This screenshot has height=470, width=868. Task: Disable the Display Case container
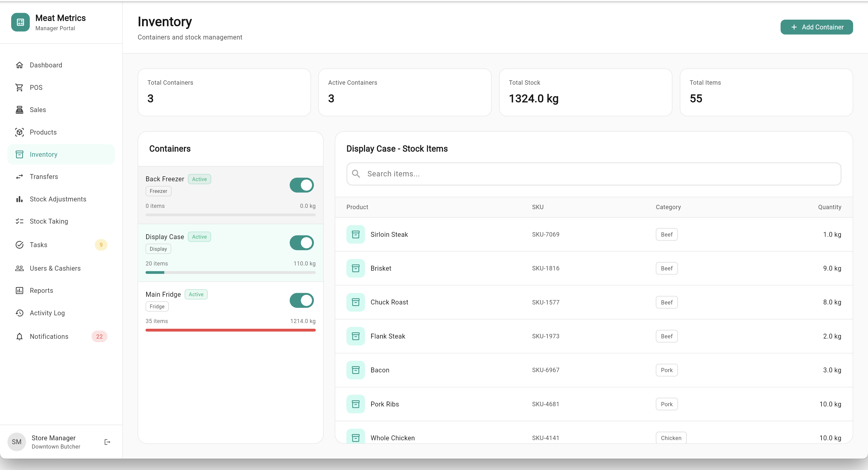coord(301,242)
